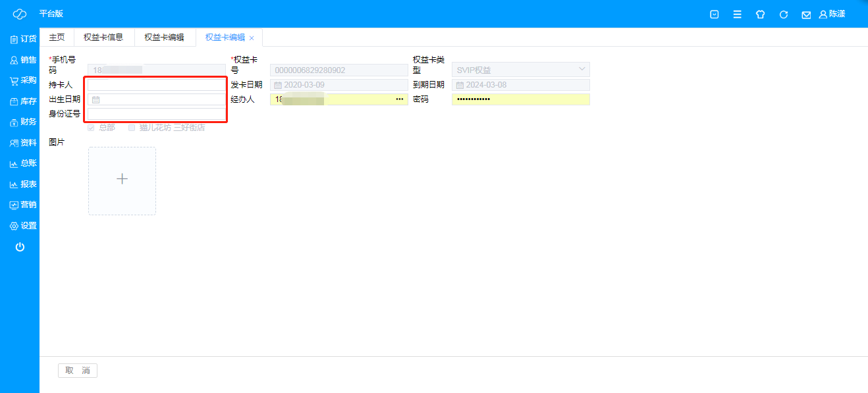Click the smiley box icon in header
Image resolution: width=868 pixels, height=393 pixels.
pyautogui.click(x=715, y=14)
